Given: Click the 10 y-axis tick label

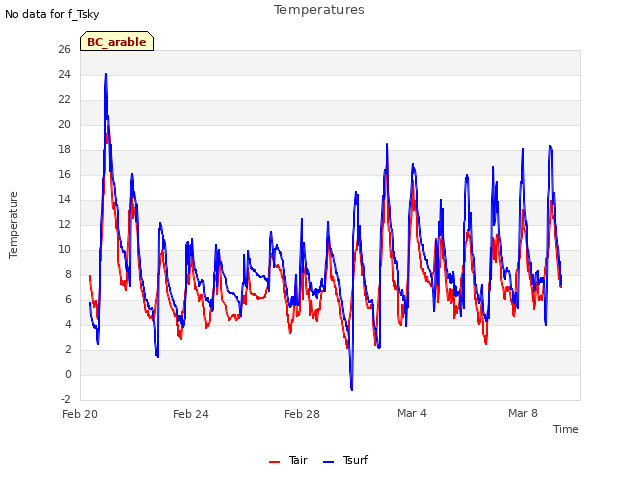Looking at the screenshot, I should pos(64,249).
